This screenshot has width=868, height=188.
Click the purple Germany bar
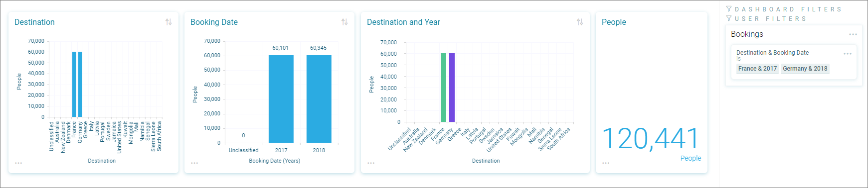coord(452,88)
